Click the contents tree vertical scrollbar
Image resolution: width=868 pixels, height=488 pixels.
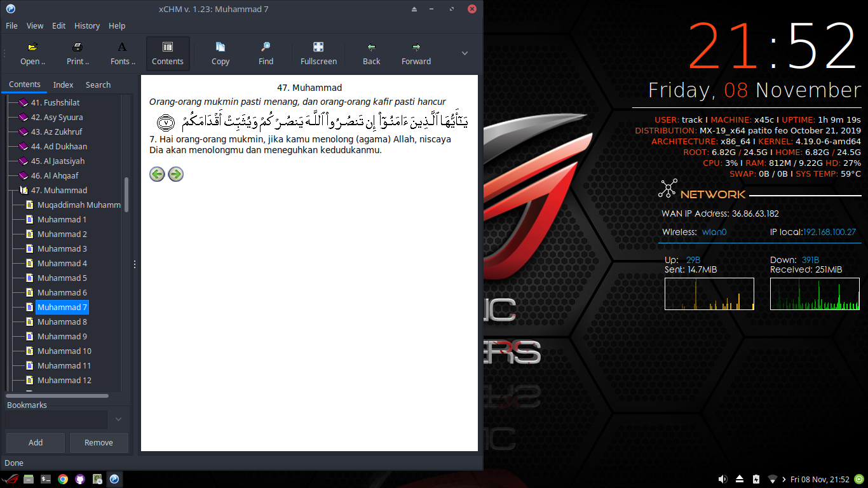(126, 194)
